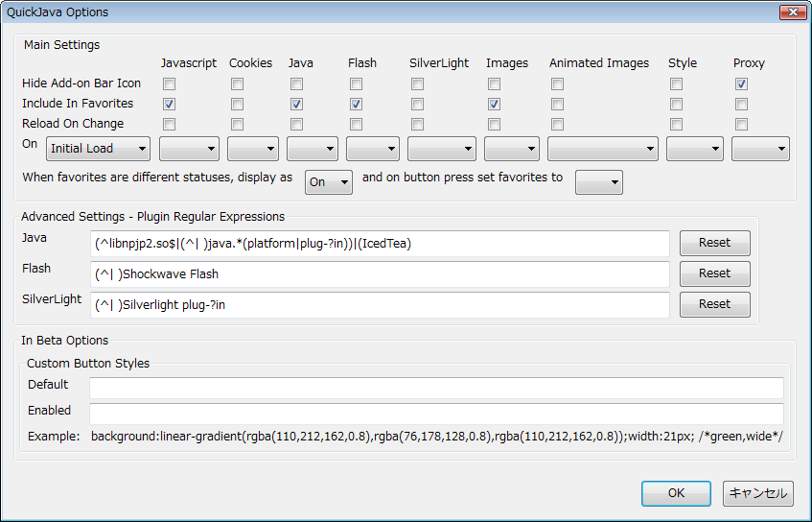Enable Reload On Change for Style
The height and width of the screenshot is (522, 812).
tap(676, 125)
